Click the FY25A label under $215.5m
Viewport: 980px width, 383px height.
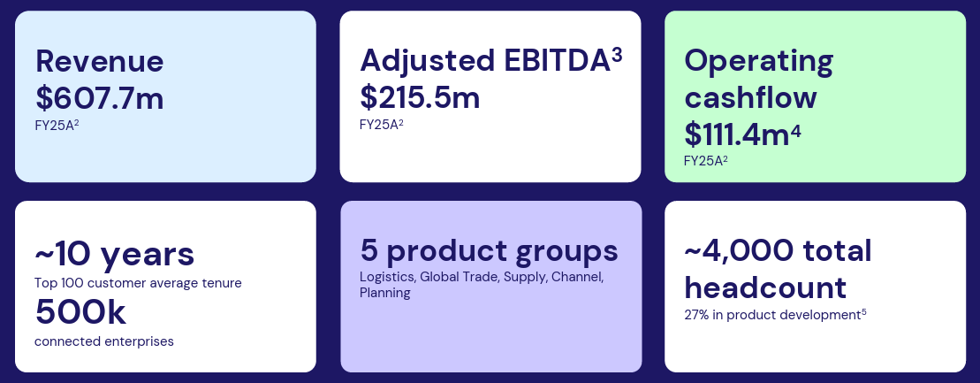coord(379,124)
